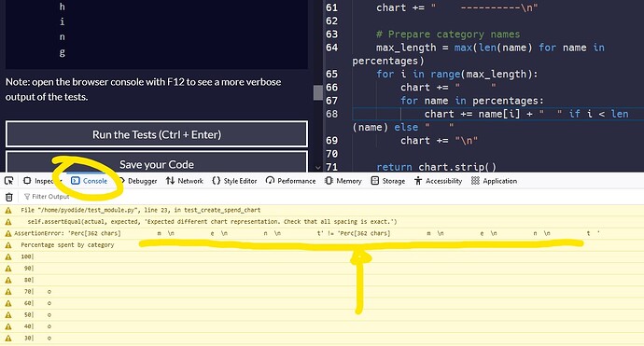This screenshot has width=644, height=346.
Task: Click the scroll-down chevron beside Save button
Action: [318, 168]
